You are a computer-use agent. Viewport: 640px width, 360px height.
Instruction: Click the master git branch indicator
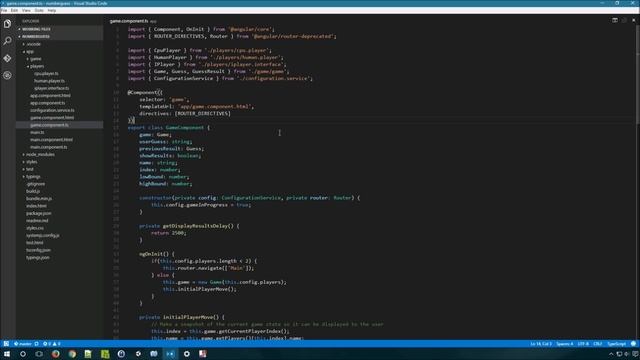pos(23,344)
